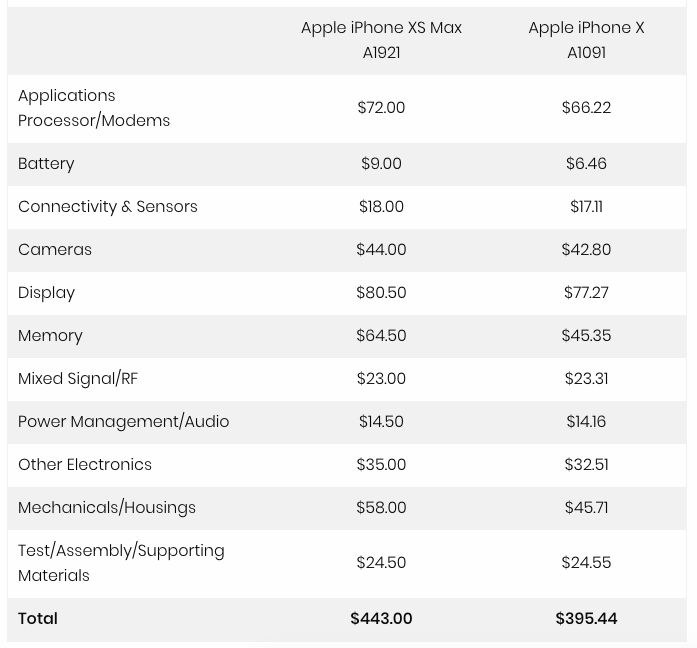
Task: Click the Apple iPhone X A1091 column header
Action: [586, 40]
